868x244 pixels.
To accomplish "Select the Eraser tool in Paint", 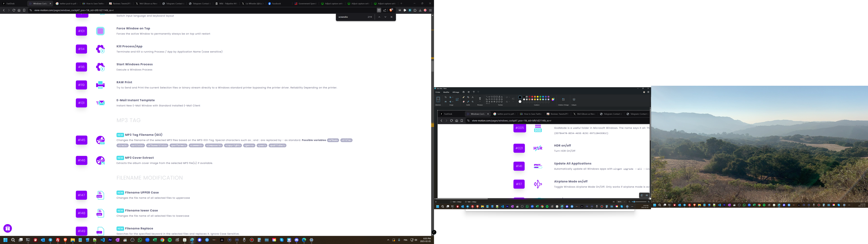I will click(464, 102).
